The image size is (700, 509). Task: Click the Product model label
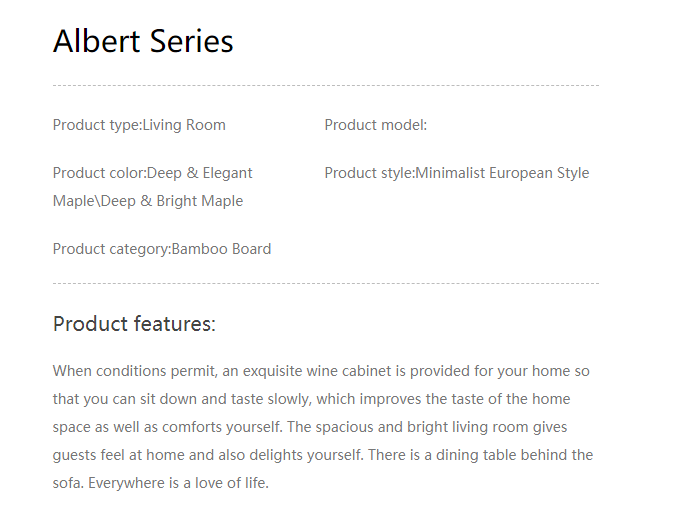(375, 125)
